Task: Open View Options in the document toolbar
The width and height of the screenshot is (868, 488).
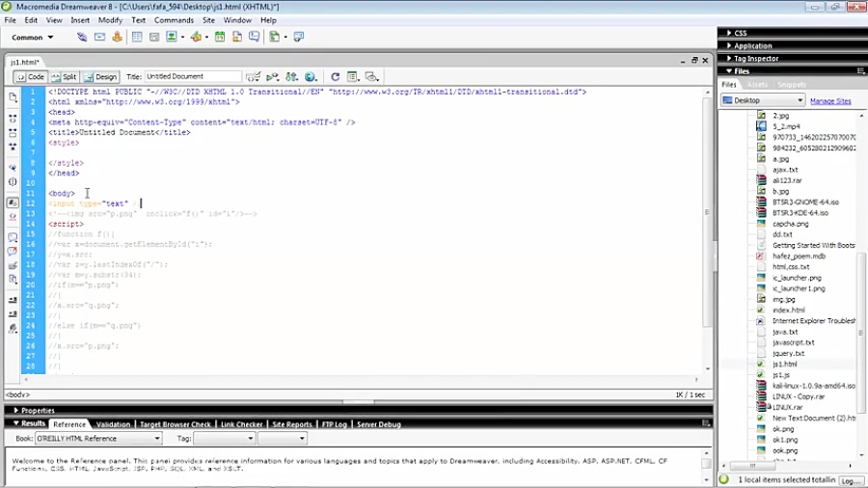Action: (x=352, y=77)
